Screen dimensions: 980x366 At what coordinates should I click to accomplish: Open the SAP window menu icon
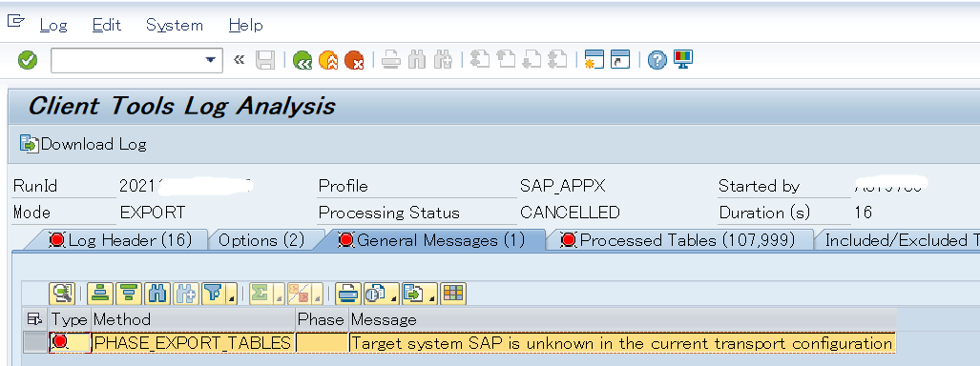coord(15,23)
